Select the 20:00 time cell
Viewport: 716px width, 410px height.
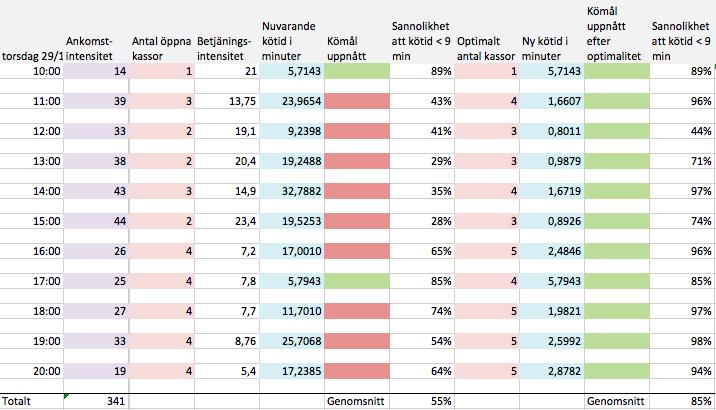pos(32,371)
